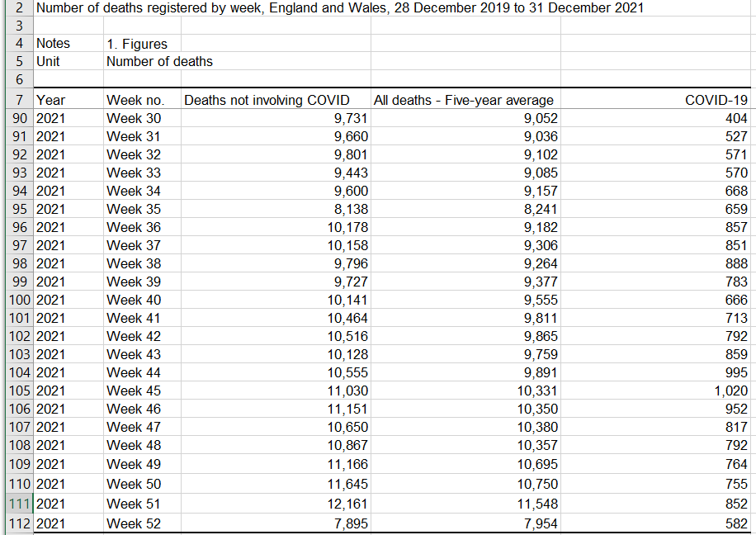Viewport: 756px width, 535px height.
Task: Select the 'Week 45' cell
Action: [134, 391]
